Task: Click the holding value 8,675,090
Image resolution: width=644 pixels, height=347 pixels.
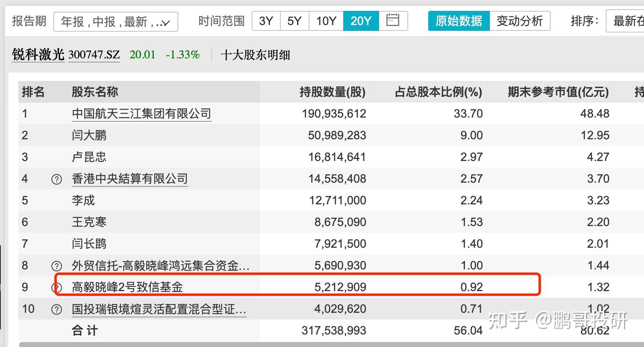Action: 340,222
